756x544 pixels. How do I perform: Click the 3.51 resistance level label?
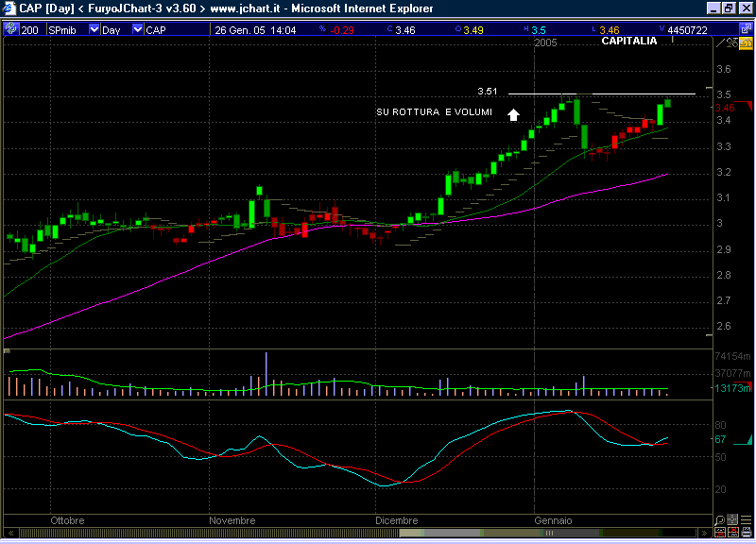488,92
